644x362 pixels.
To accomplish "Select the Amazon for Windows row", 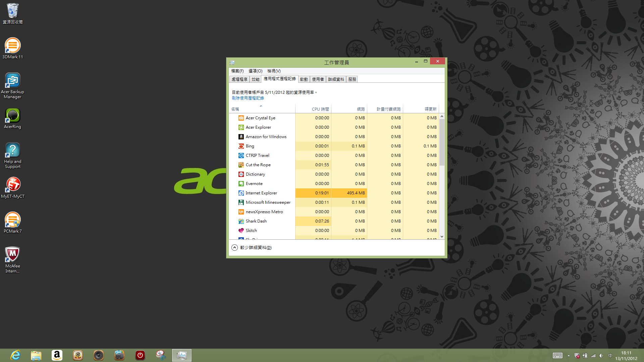I will coord(334,137).
